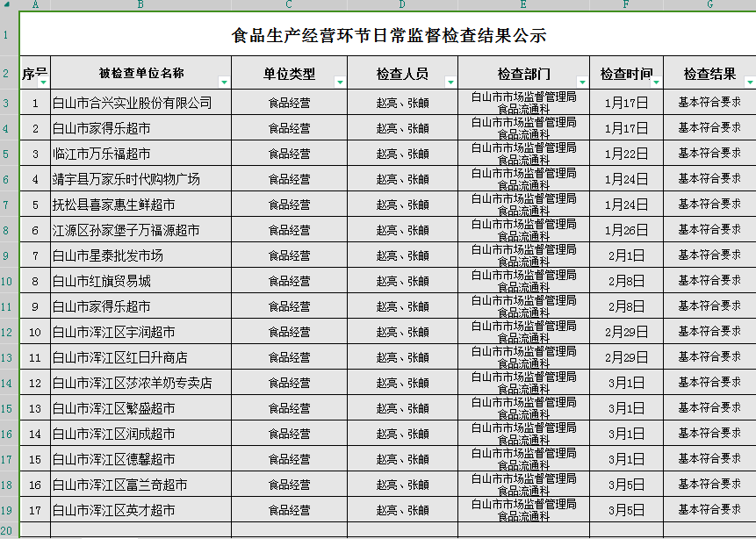Click the 被检查单位名称 header cell
This screenshot has height=539, width=756.
[x=140, y=73]
